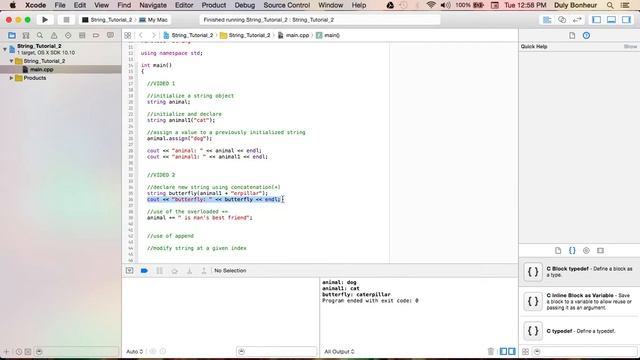The image size is (640, 360).
Task: Collapse the String_Tutorial_2 folder group
Action: click(11, 61)
